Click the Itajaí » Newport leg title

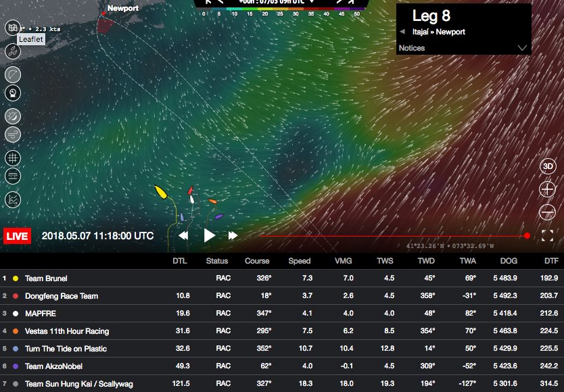438,32
